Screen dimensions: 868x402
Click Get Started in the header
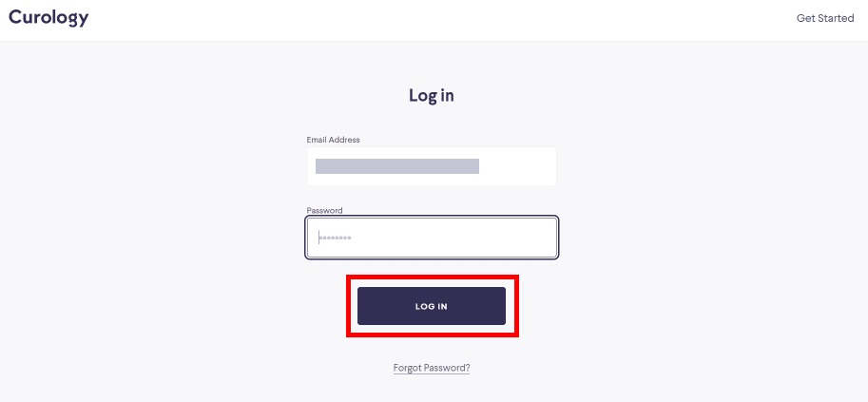point(825,18)
